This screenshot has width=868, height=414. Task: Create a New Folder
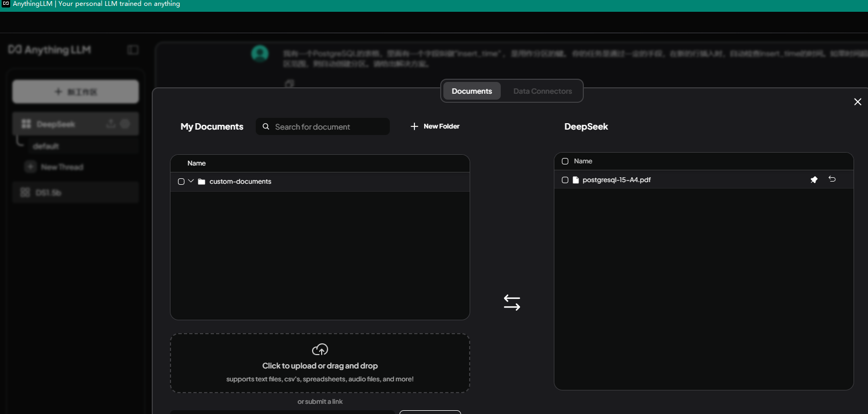(x=435, y=126)
